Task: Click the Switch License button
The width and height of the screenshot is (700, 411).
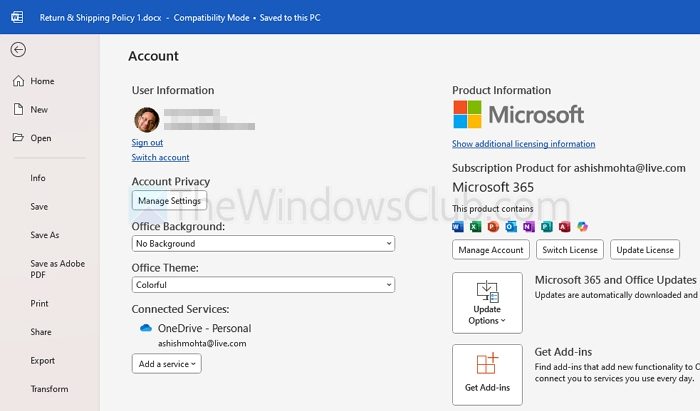Action: point(570,250)
